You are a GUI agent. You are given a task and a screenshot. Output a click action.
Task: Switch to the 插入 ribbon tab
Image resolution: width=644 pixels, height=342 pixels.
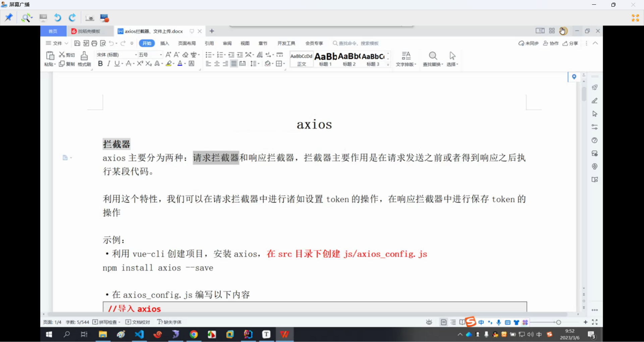pos(164,43)
